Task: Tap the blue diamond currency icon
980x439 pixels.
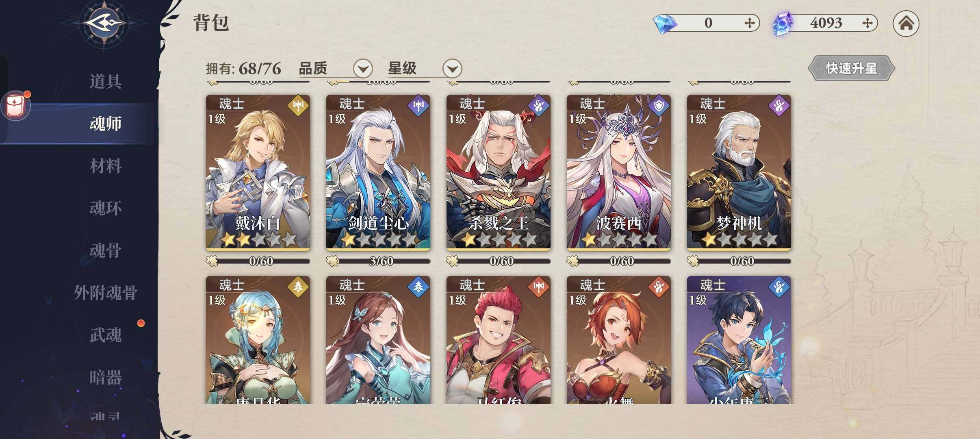Action: click(665, 24)
